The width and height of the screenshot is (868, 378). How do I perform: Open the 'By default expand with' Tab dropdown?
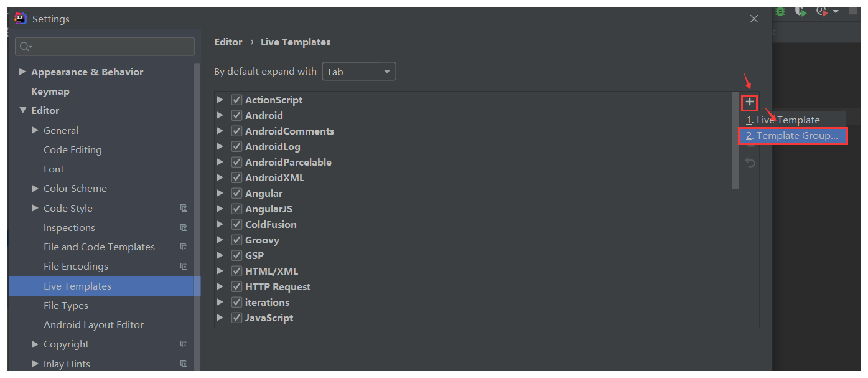pos(359,72)
